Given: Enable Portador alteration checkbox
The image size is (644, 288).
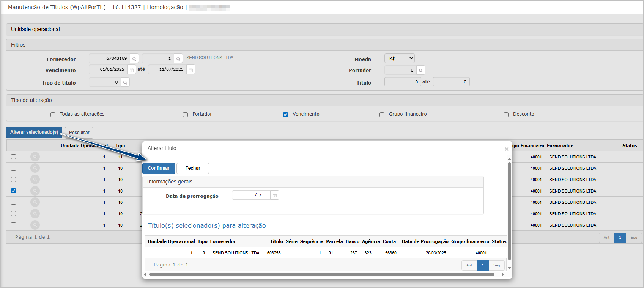Looking at the screenshot, I should [186, 114].
